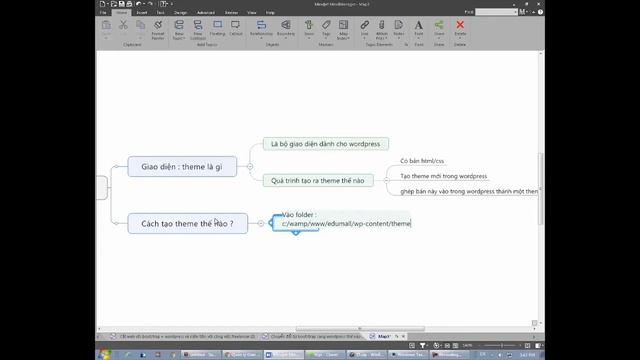Click the Help question mark icon

tap(540, 12)
